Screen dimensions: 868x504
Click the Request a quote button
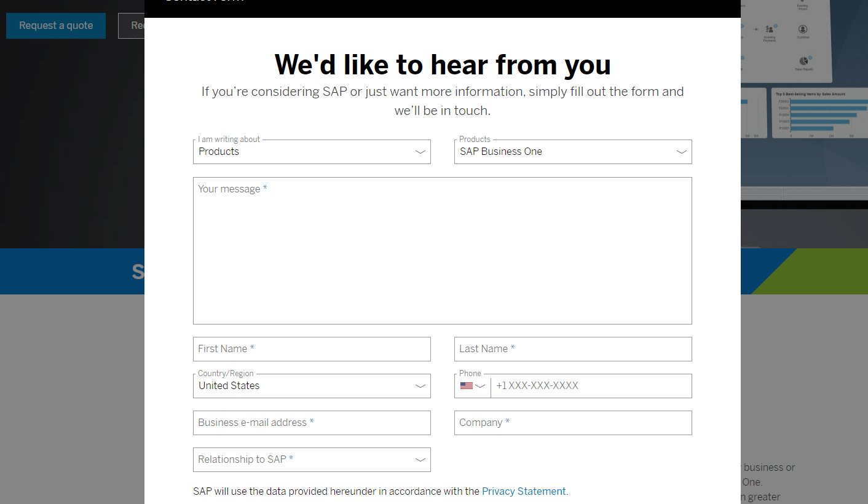(55, 25)
